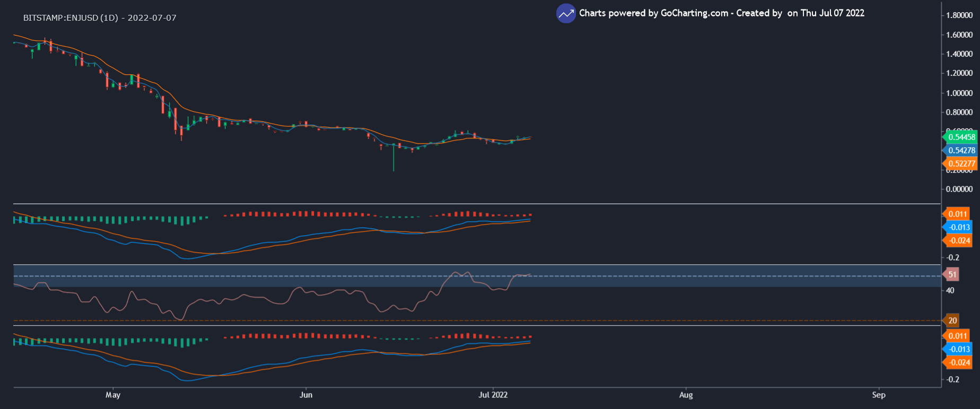Click the 1.80000 price axis tick
Screen dimensions: 980x409
click(x=959, y=15)
